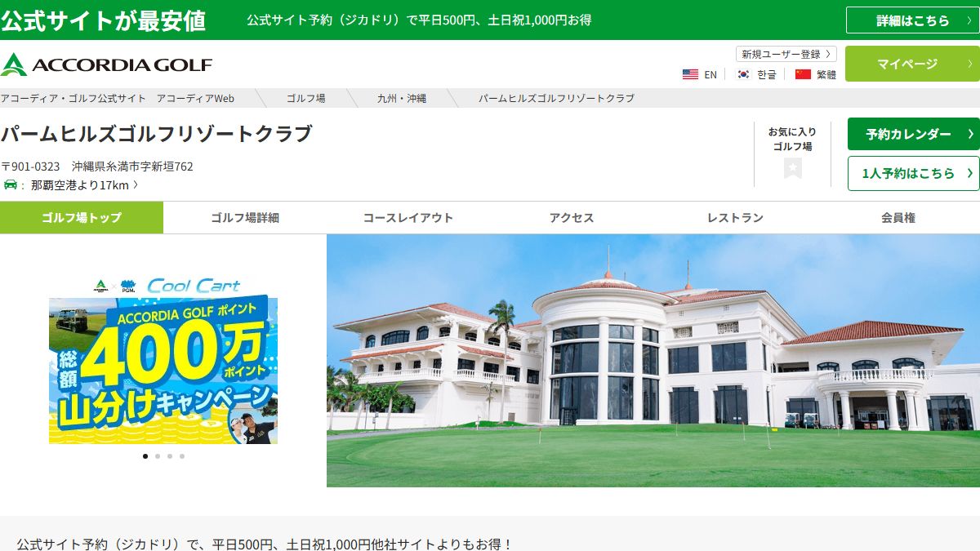Expand 那覇空港より17km access link
980x551 pixels.
tap(84, 184)
